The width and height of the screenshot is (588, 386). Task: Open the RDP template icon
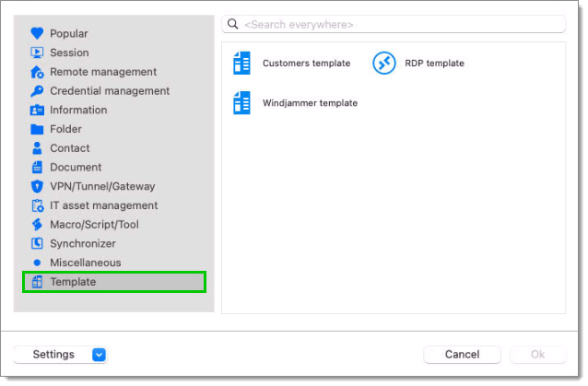pyautogui.click(x=383, y=64)
